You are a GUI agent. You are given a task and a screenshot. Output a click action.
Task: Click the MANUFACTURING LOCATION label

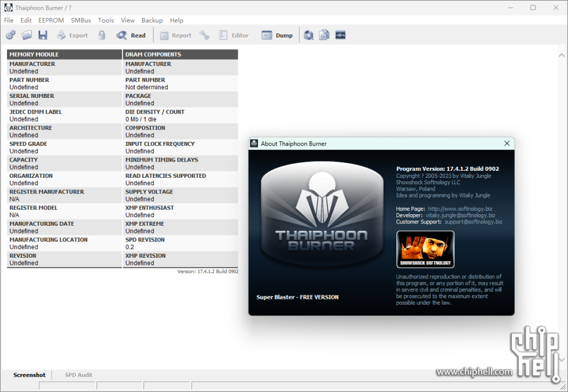(x=49, y=240)
